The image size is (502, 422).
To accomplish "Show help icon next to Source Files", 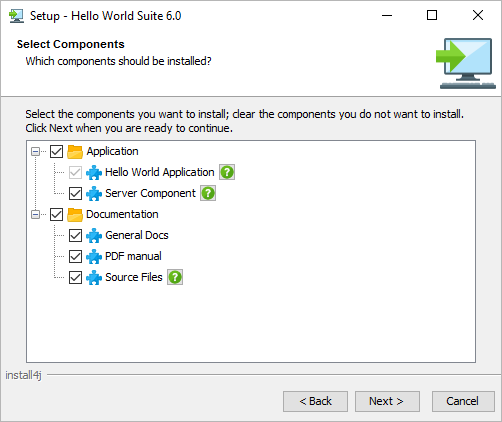I will pos(175,277).
